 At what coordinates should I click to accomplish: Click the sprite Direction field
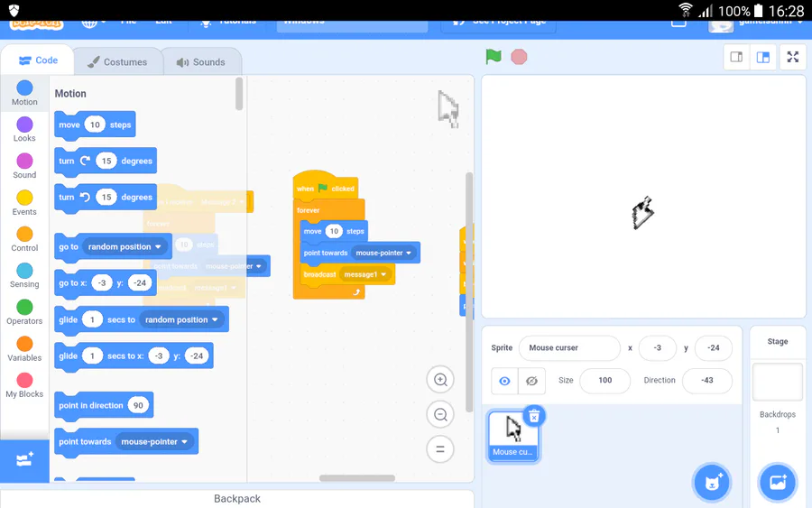click(706, 381)
